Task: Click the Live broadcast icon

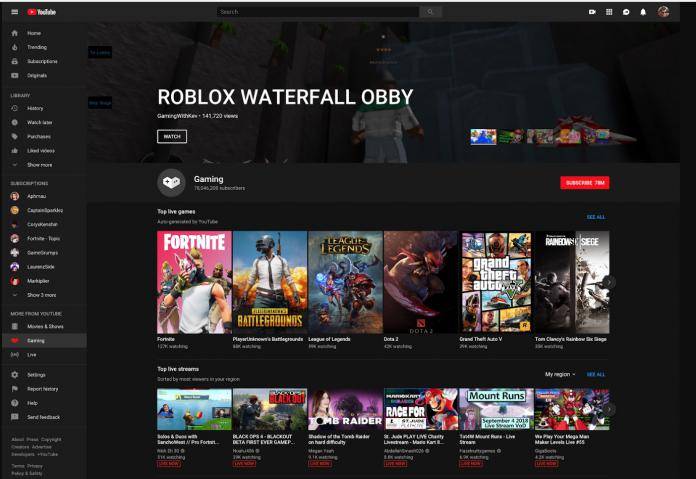Action: (15, 355)
